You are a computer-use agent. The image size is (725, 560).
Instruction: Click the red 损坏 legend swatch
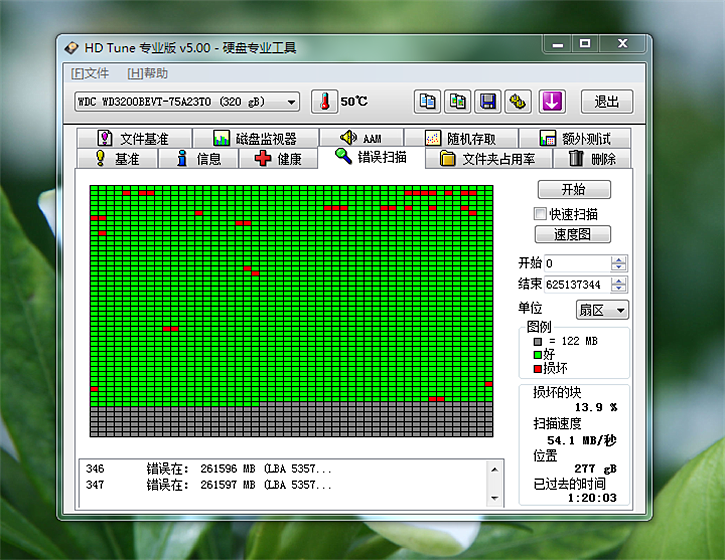(537, 369)
